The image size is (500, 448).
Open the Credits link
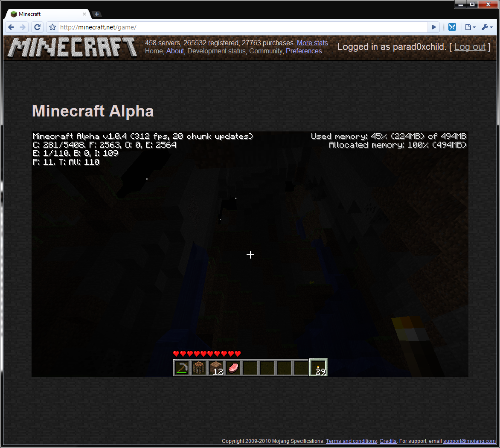388,441
